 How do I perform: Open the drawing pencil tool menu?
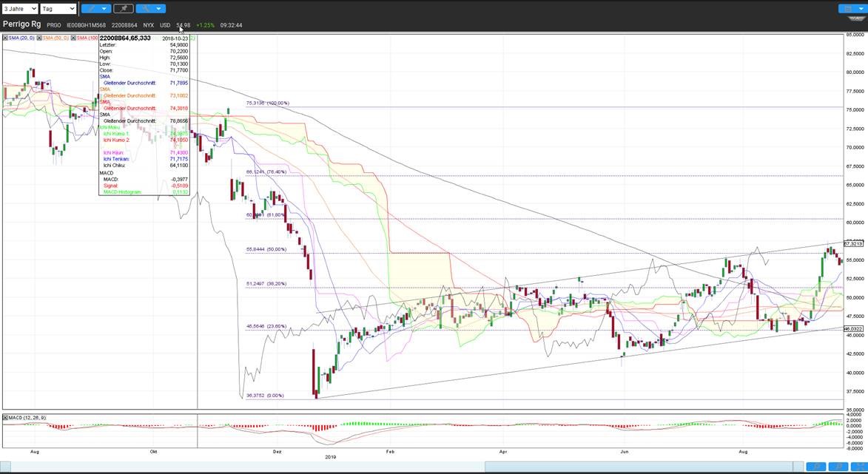(x=95, y=9)
